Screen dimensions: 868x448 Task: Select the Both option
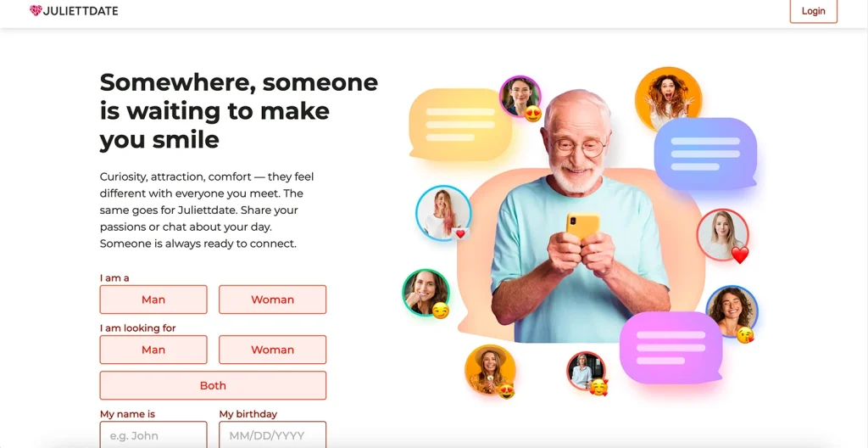(213, 385)
